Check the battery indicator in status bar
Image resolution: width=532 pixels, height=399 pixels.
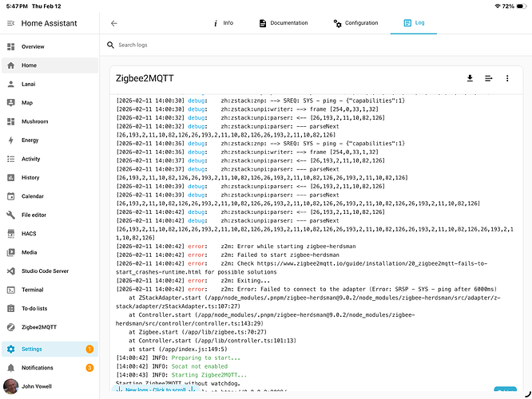click(521, 6)
